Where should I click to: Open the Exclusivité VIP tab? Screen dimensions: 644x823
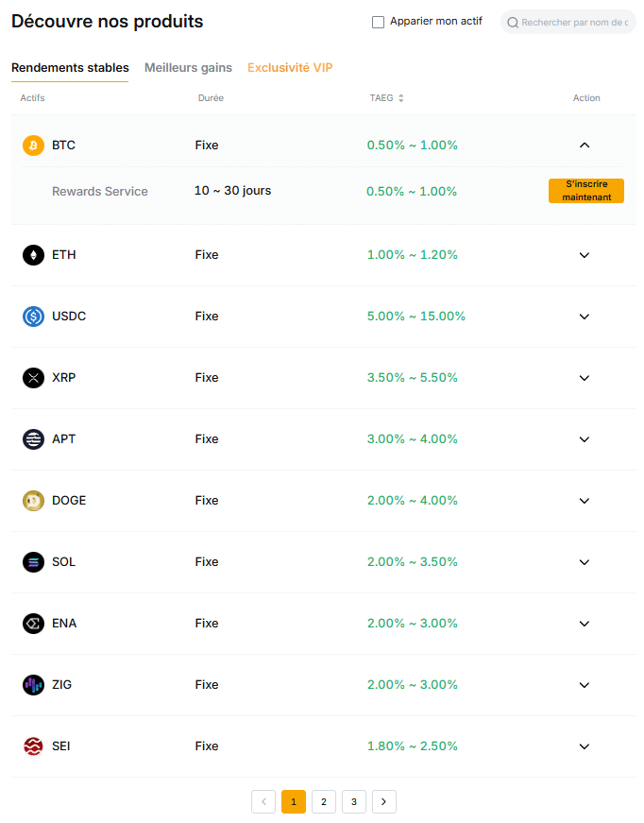point(290,68)
